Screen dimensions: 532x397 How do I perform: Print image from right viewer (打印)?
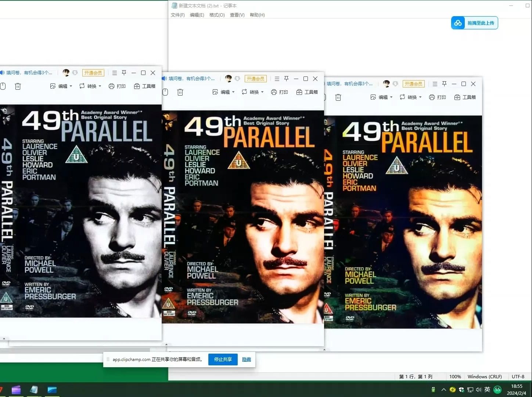[438, 97]
